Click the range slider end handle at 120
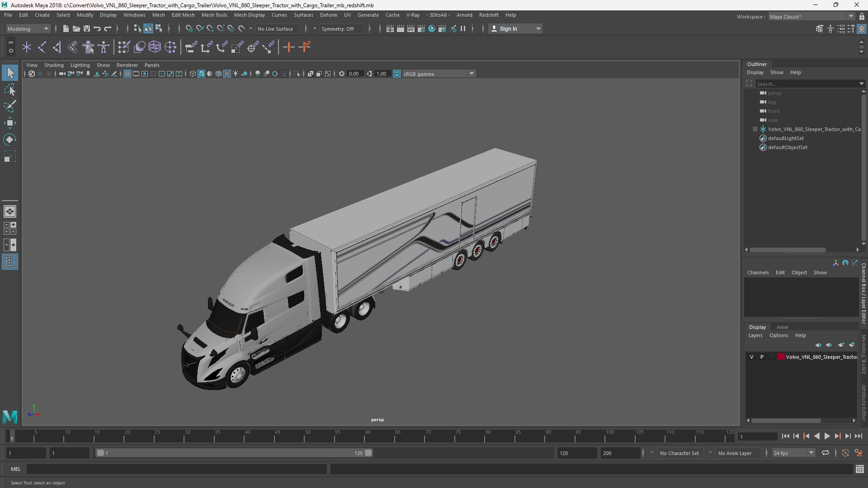The height and width of the screenshot is (488, 868). [368, 453]
